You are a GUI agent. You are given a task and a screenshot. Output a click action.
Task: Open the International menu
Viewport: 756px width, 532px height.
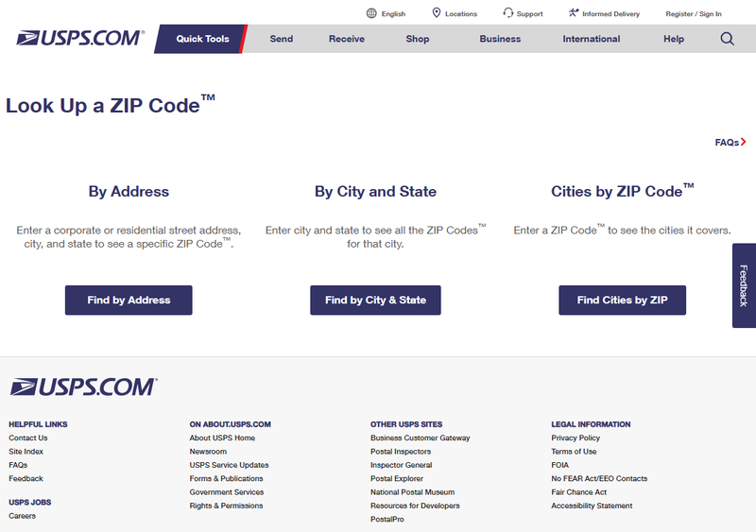tap(592, 39)
